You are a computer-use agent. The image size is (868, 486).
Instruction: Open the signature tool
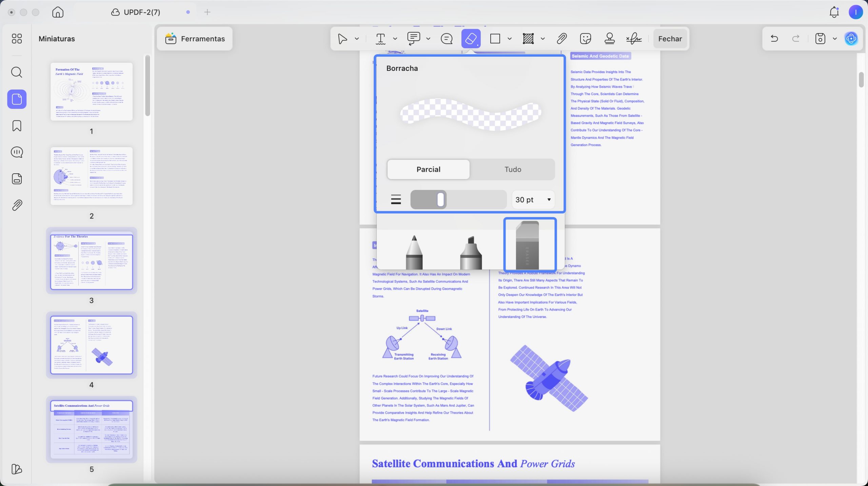pyautogui.click(x=634, y=39)
